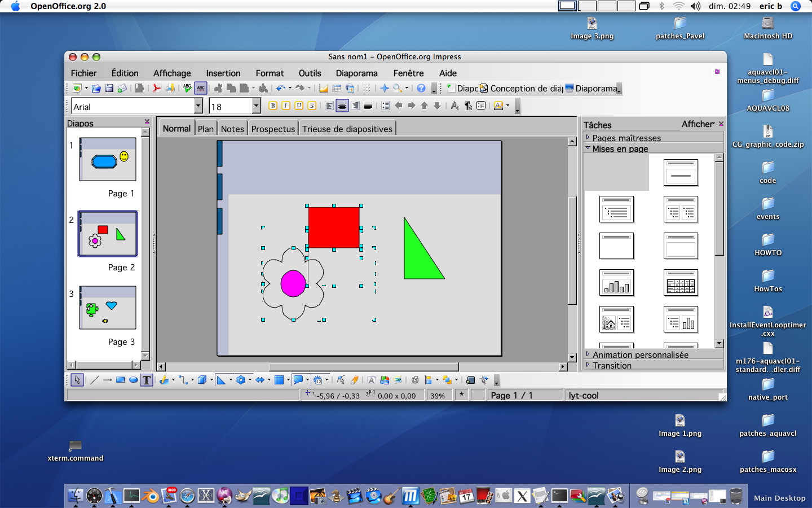The height and width of the screenshot is (508, 812).
Task: Toggle Shadow text formatting
Action: [x=312, y=106]
